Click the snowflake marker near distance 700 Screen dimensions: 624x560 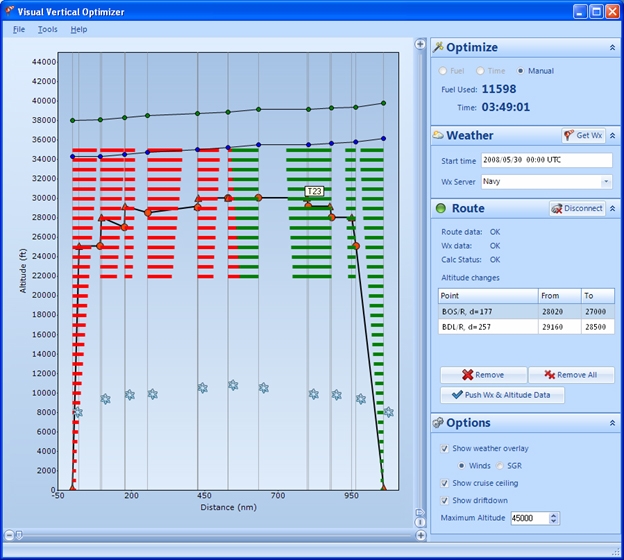tap(263, 388)
